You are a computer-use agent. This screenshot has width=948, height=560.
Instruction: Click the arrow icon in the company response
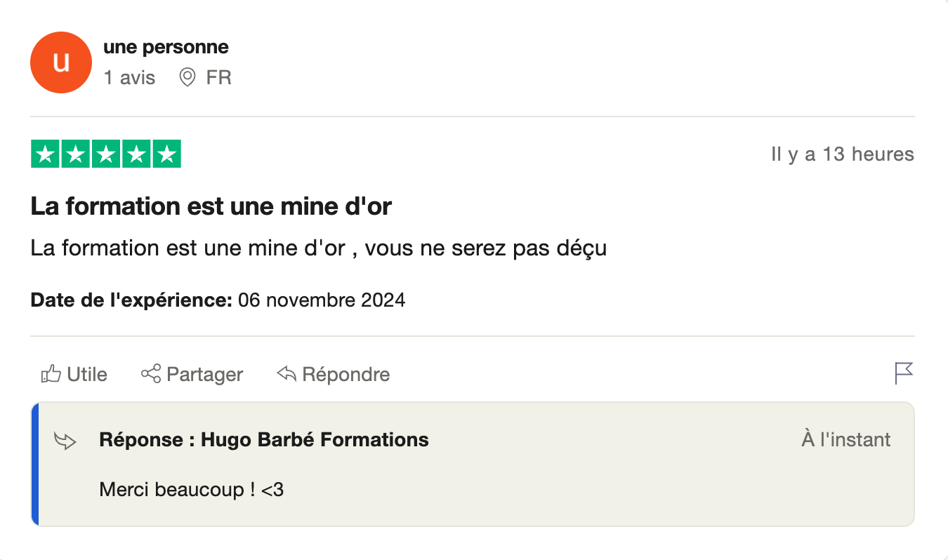(x=65, y=441)
